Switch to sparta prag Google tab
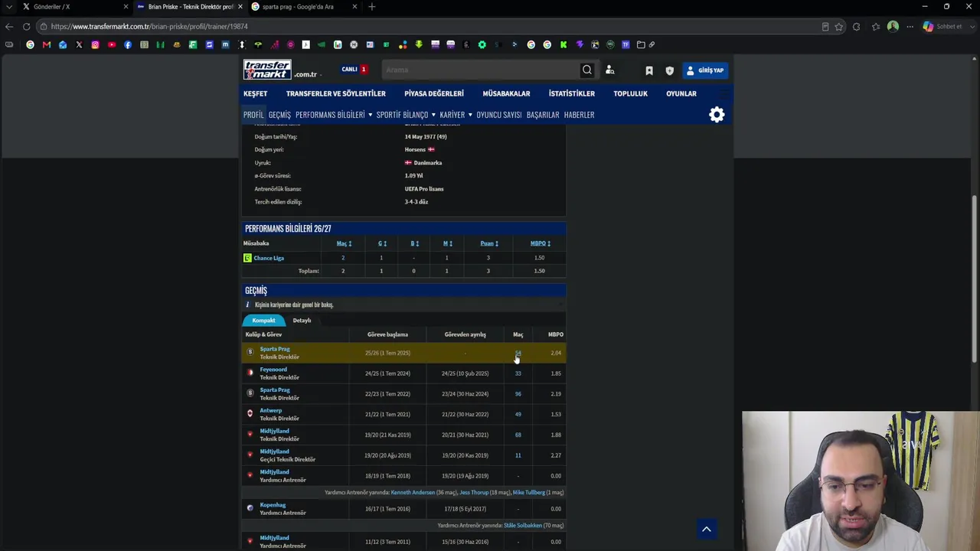Screen dimensions: 980x551 pyautogui.click(x=304, y=7)
